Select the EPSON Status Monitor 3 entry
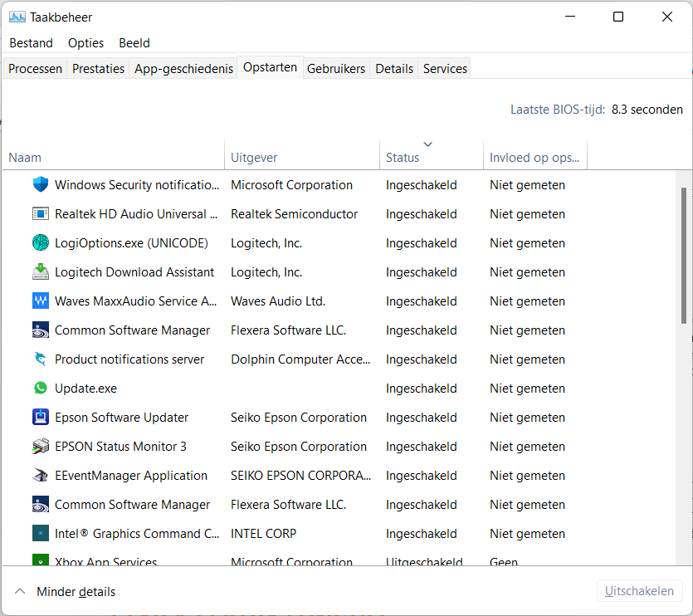 (x=120, y=447)
